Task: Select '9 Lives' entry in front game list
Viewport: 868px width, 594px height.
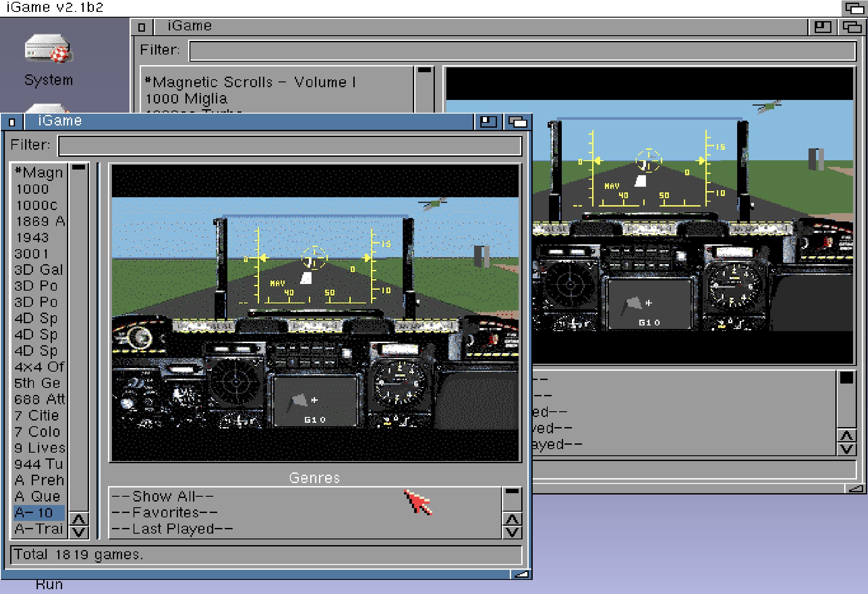Action: click(x=39, y=448)
